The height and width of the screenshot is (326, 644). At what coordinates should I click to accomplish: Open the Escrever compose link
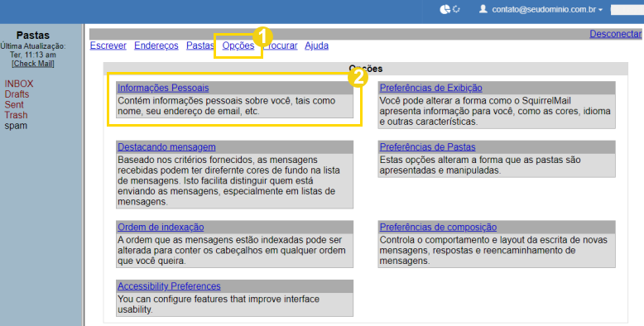click(x=108, y=46)
